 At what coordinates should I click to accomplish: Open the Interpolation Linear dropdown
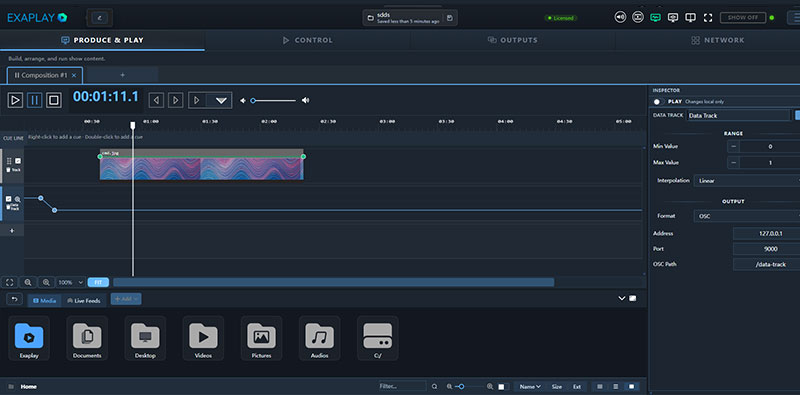click(x=747, y=181)
